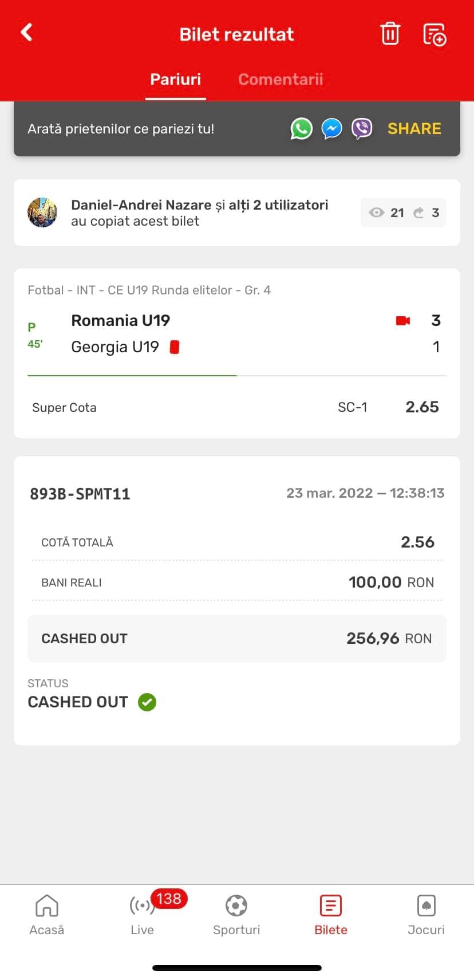
Task: Open the Romania U19 match row
Action: click(121, 321)
